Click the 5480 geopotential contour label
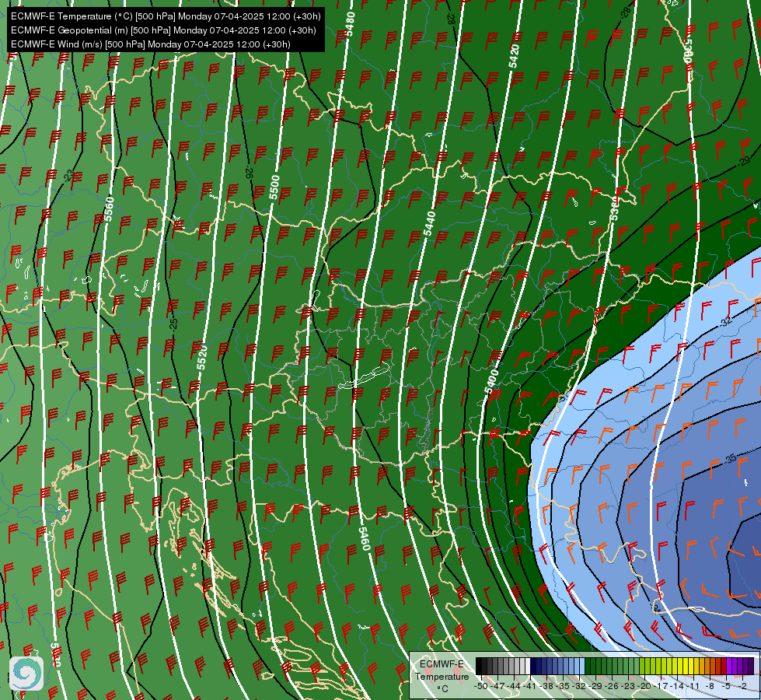Screen dimensions: 761x700 [x=350, y=24]
